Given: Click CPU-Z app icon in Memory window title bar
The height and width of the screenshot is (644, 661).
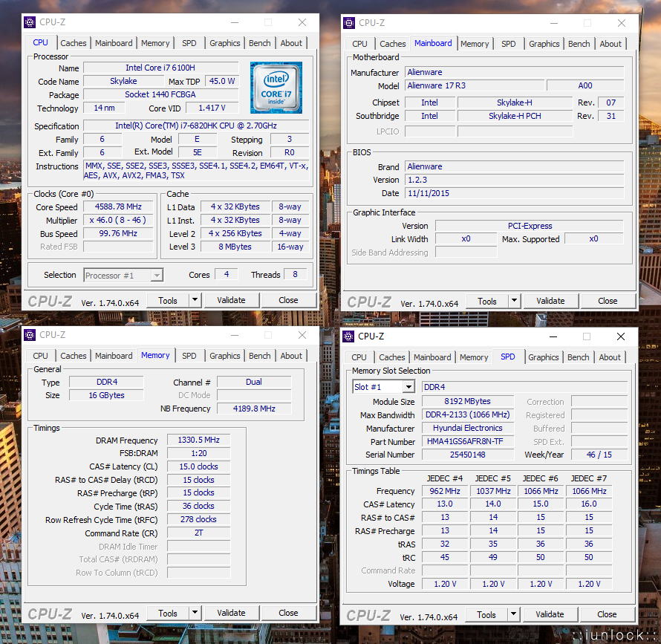Looking at the screenshot, I should tap(30, 335).
